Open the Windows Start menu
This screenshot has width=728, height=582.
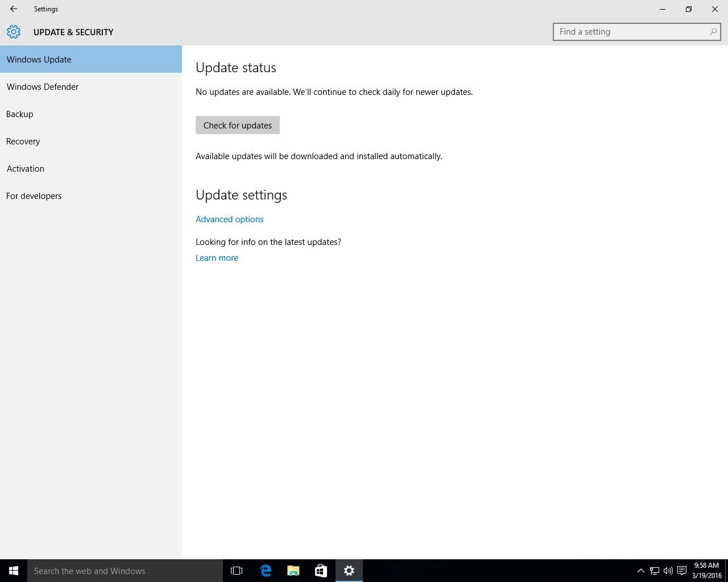point(14,571)
